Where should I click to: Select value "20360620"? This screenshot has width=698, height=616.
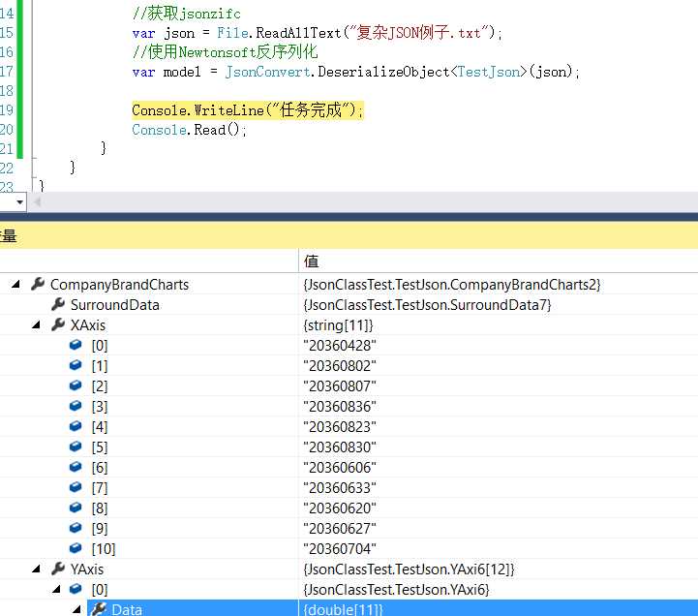pos(340,508)
